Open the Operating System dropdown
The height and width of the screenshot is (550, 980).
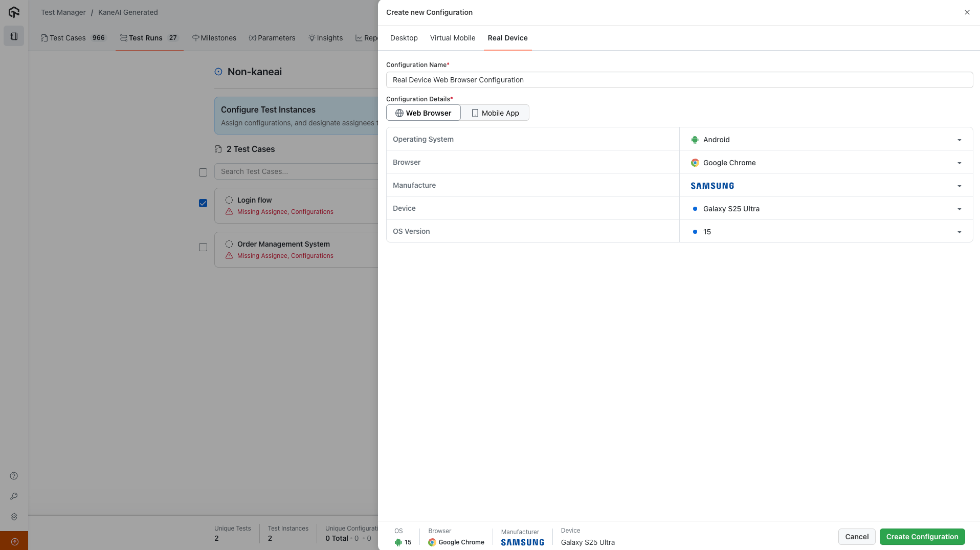pos(959,139)
